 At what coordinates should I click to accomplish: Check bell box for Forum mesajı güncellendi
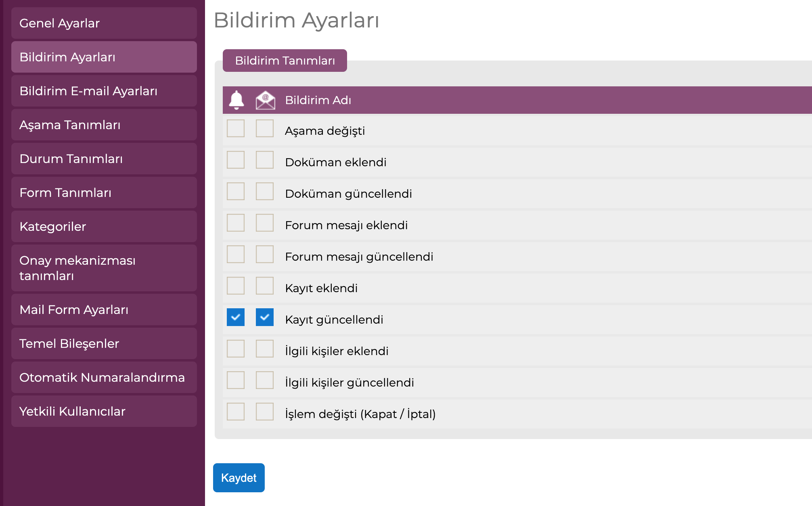[x=236, y=254]
